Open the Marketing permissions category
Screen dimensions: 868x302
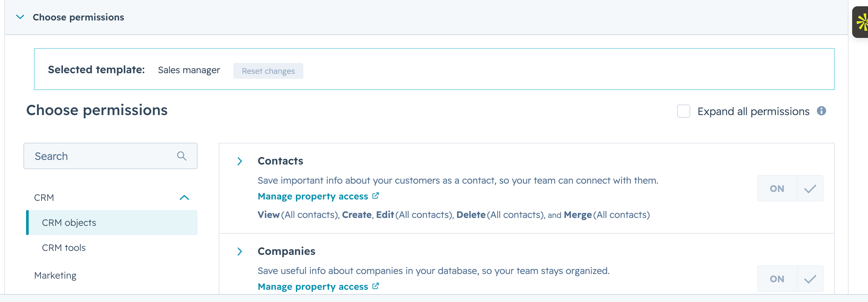coord(55,275)
